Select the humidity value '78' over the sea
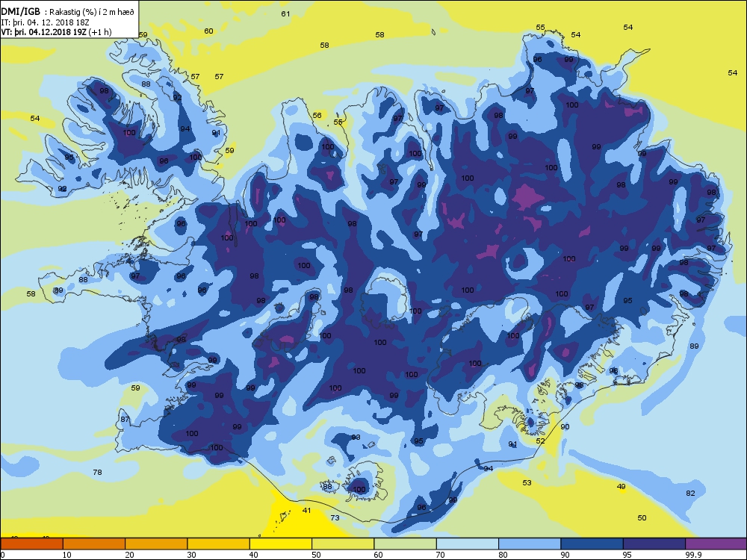Screen dimensions: 747x560 (x=97, y=473)
